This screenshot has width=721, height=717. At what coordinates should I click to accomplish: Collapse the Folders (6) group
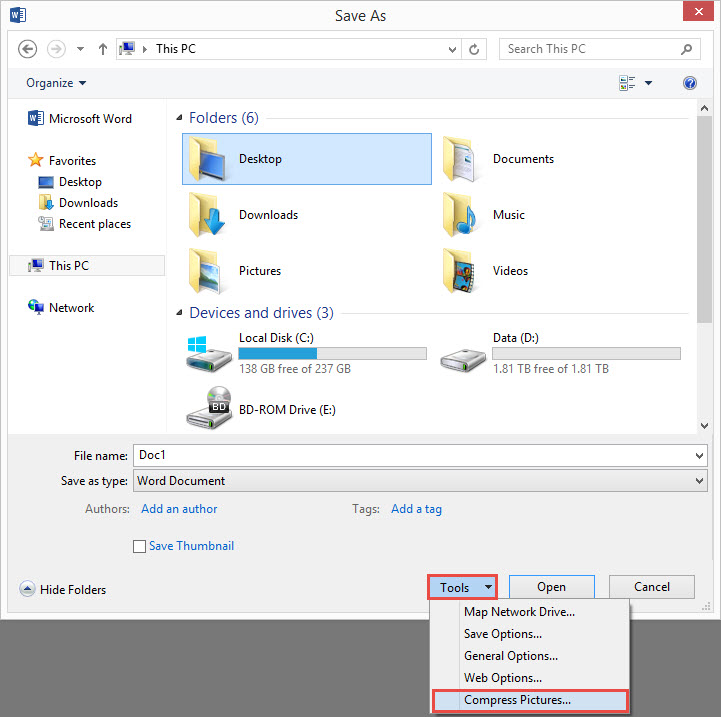(180, 118)
